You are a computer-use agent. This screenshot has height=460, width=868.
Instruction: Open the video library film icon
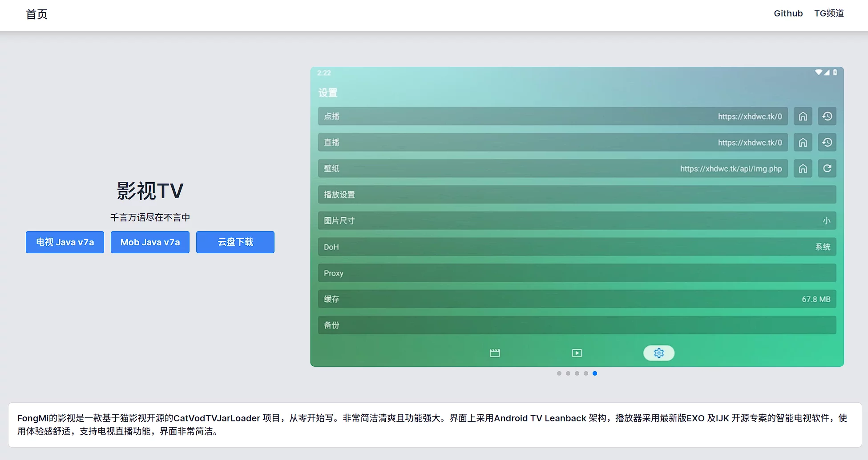495,353
